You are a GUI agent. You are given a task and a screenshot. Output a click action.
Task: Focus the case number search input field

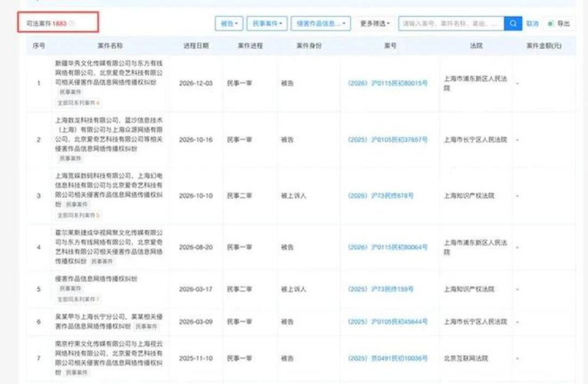pyautogui.click(x=451, y=23)
